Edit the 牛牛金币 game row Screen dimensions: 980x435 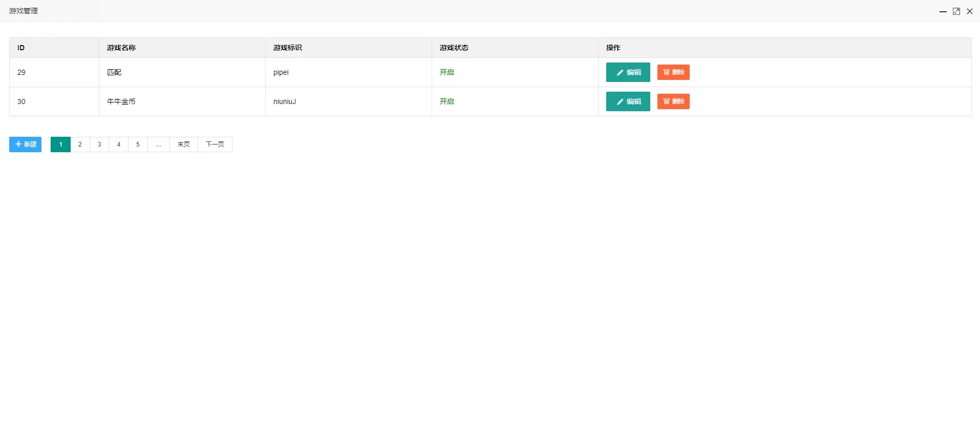tap(628, 101)
